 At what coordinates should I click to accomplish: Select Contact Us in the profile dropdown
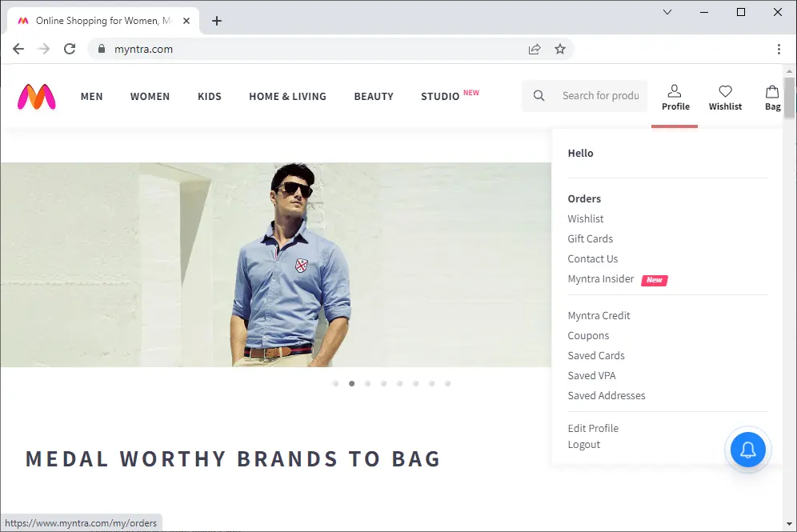(593, 259)
